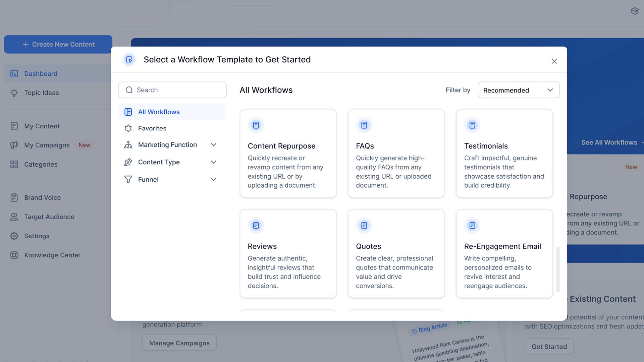The height and width of the screenshot is (362, 644).
Task: Click the Knowledge Center icon
Action: coord(14,255)
